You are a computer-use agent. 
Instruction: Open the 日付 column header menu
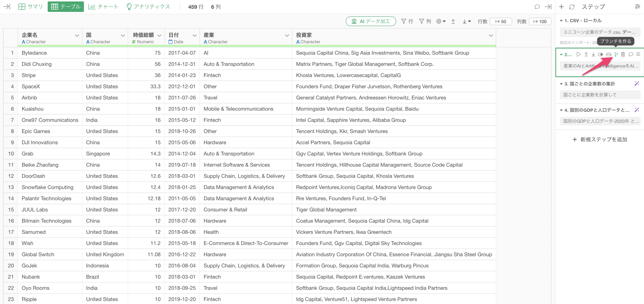[195, 35]
